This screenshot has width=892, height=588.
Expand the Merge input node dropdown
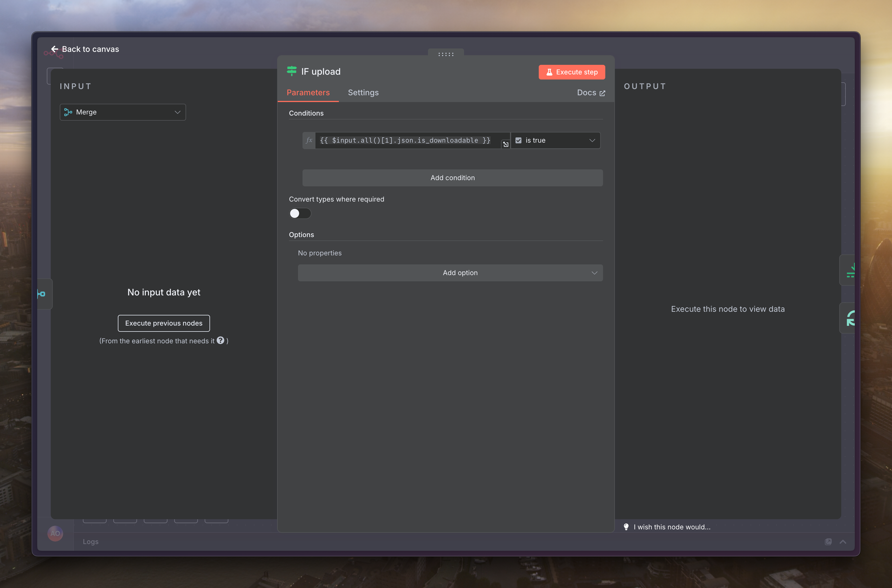pyautogui.click(x=123, y=112)
